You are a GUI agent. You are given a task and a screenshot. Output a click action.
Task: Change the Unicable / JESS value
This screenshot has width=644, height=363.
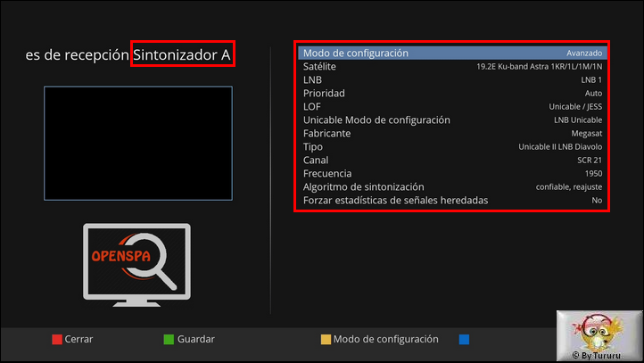point(575,107)
